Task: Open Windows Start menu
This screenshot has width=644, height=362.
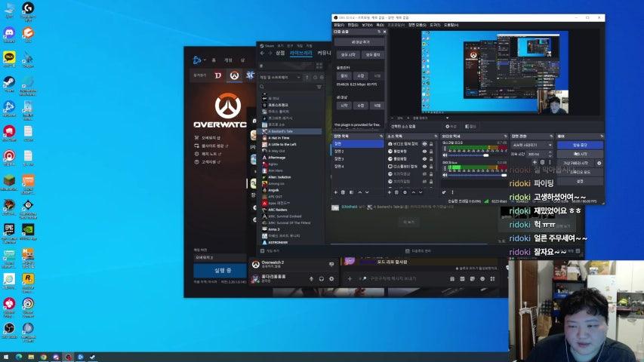Action: [7, 357]
